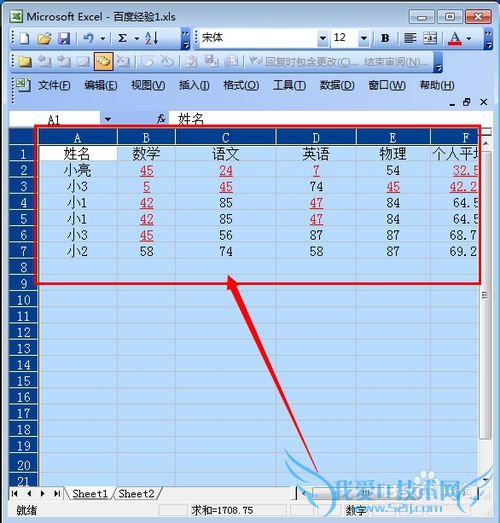Open the 文件(F) menu
The height and width of the screenshot is (523, 500).
(x=54, y=85)
